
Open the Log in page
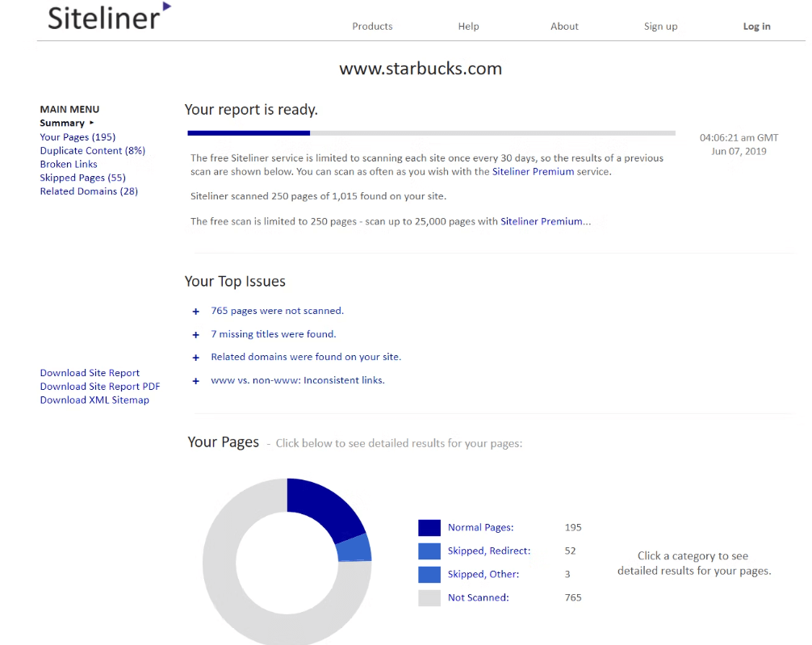pos(756,27)
